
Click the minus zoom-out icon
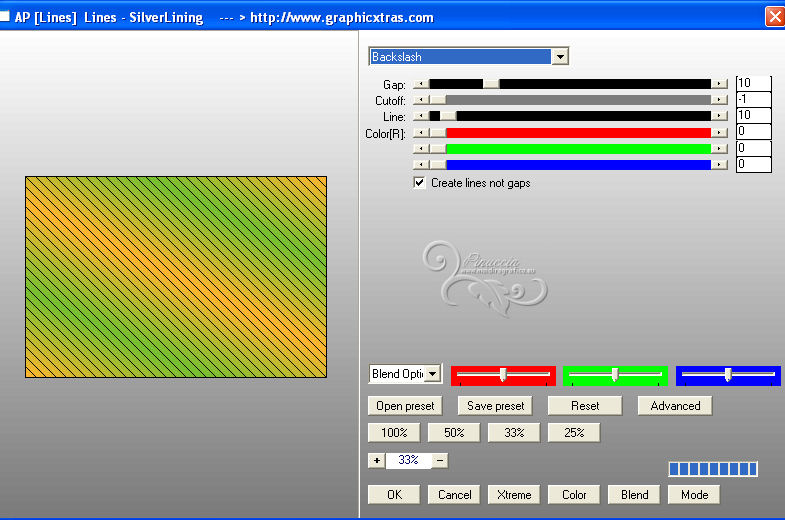440,461
